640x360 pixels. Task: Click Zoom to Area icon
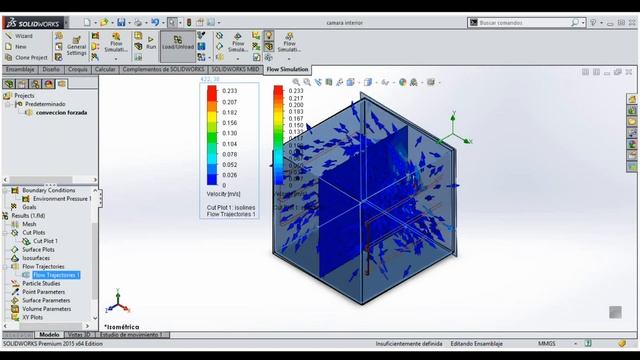(x=307, y=82)
